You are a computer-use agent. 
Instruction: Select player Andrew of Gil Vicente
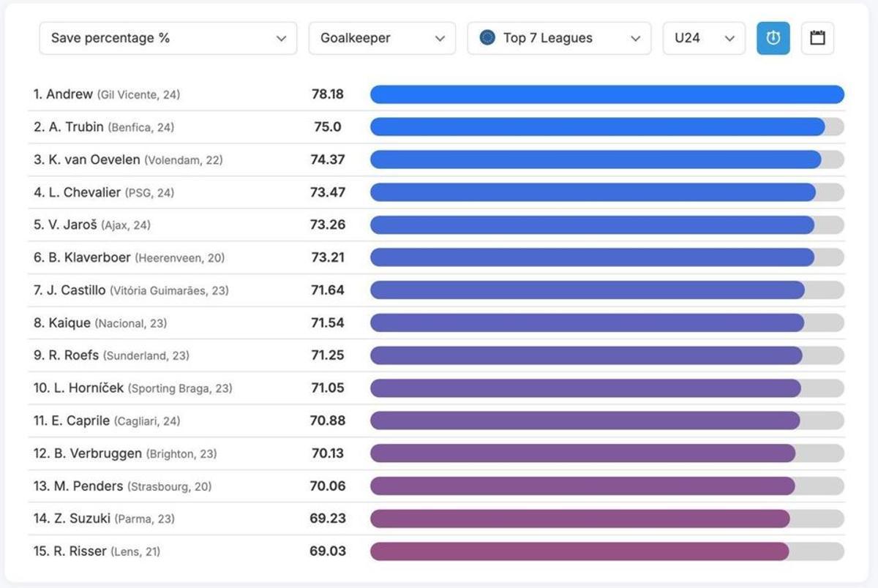click(107, 94)
